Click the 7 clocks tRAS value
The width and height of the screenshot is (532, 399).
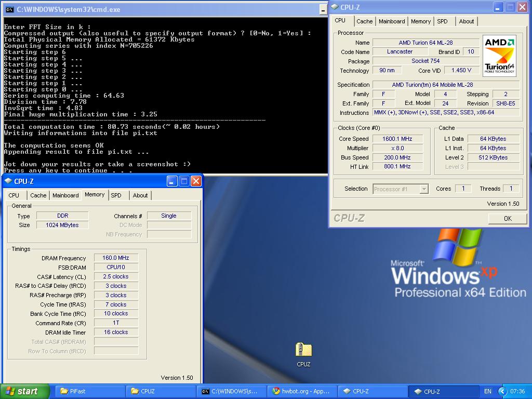tap(116, 304)
